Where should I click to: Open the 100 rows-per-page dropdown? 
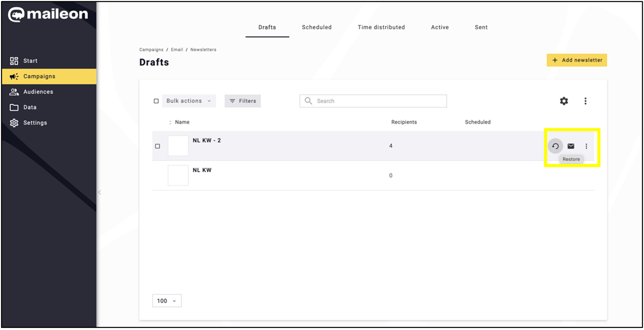pos(167,301)
